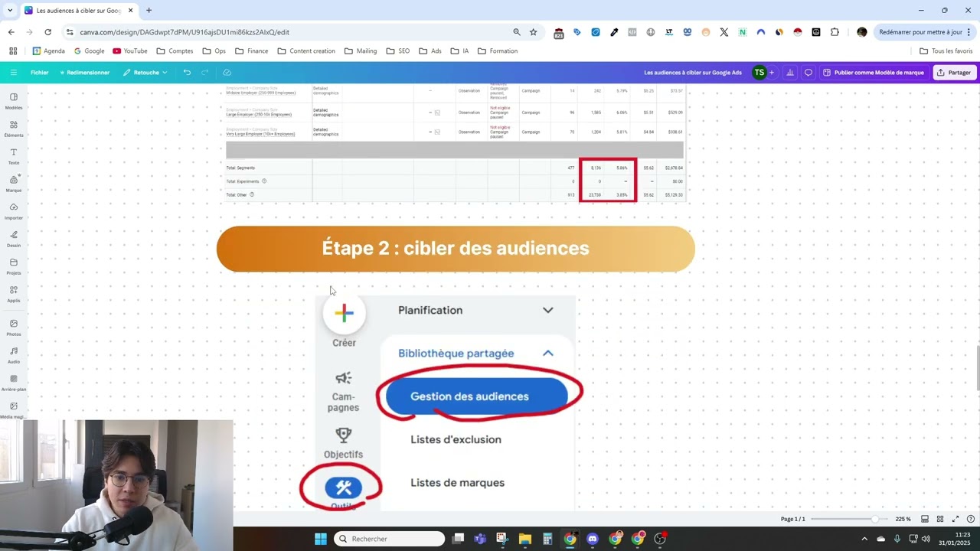The image size is (980, 551).
Task: Open the Chrome extensions puzzle icon
Action: pyautogui.click(x=835, y=32)
